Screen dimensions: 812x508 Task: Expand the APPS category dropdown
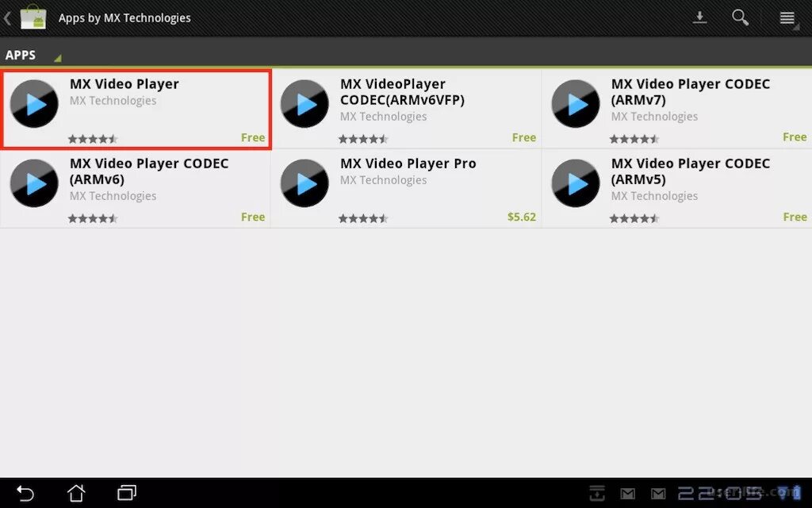click(x=33, y=55)
